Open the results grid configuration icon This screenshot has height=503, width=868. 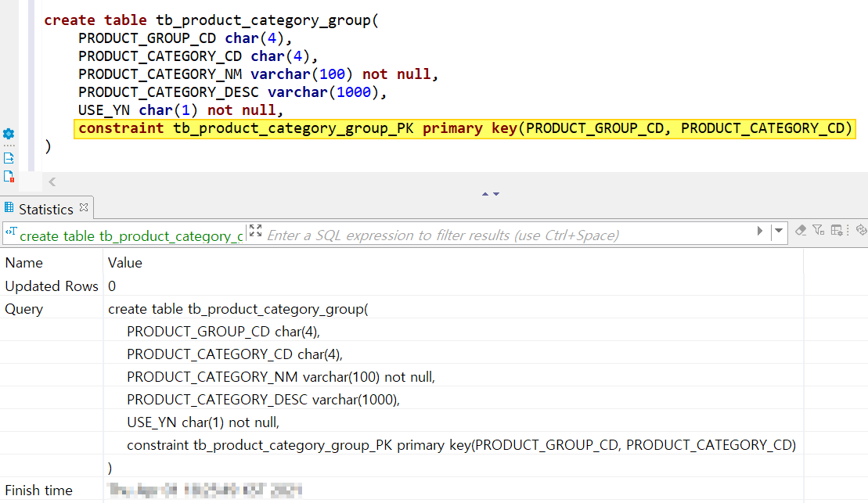point(837,230)
